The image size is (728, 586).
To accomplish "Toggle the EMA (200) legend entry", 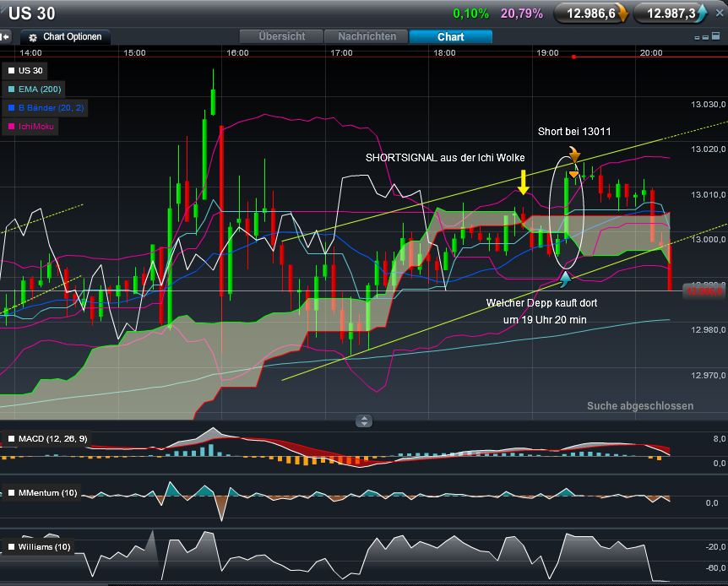I will point(35,90).
